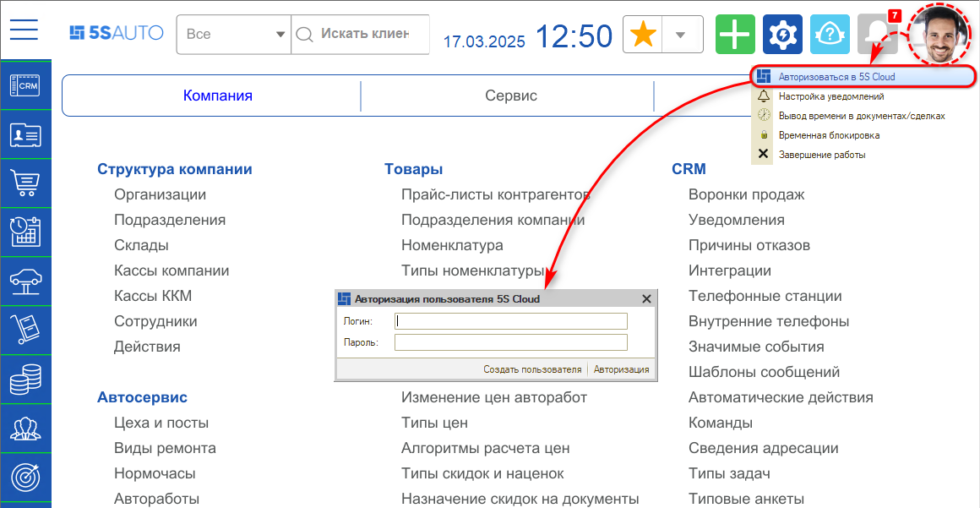This screenshot has width=980, height=508.
Task: Expand the hamburger menu top left
Action: 24,30
